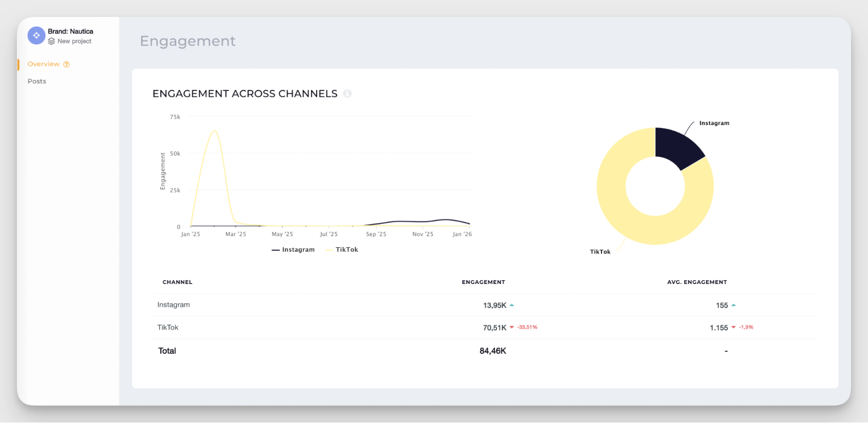This screenshot has height=423, width=868.
Task: Click the up arrow next to 155 average engagement
Action: point(733,305)
